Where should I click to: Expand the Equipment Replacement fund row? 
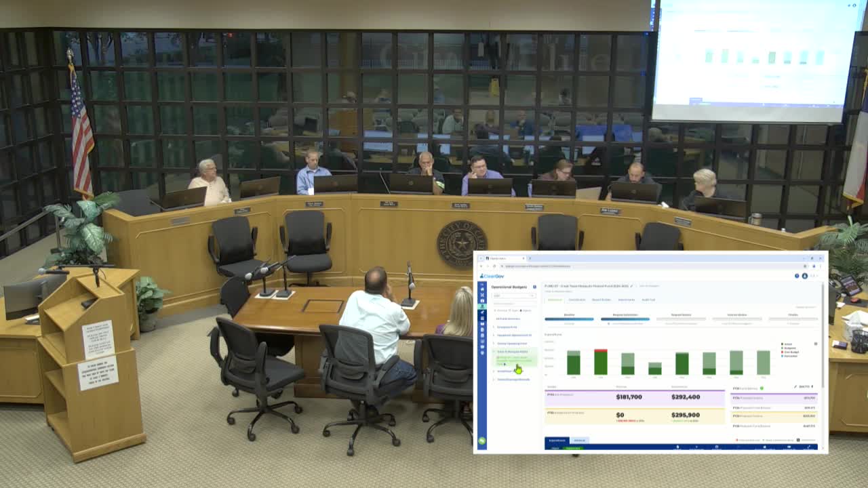pyautogui.click(x=493, y=335)
